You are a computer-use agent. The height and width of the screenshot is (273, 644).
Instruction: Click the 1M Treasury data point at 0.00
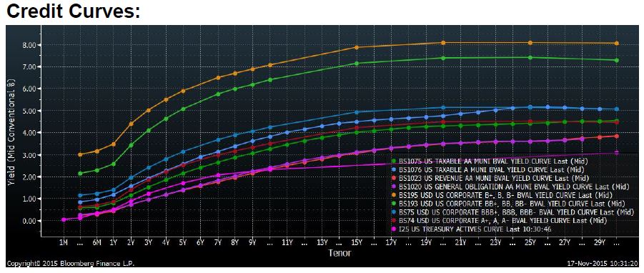coord(64,219)
